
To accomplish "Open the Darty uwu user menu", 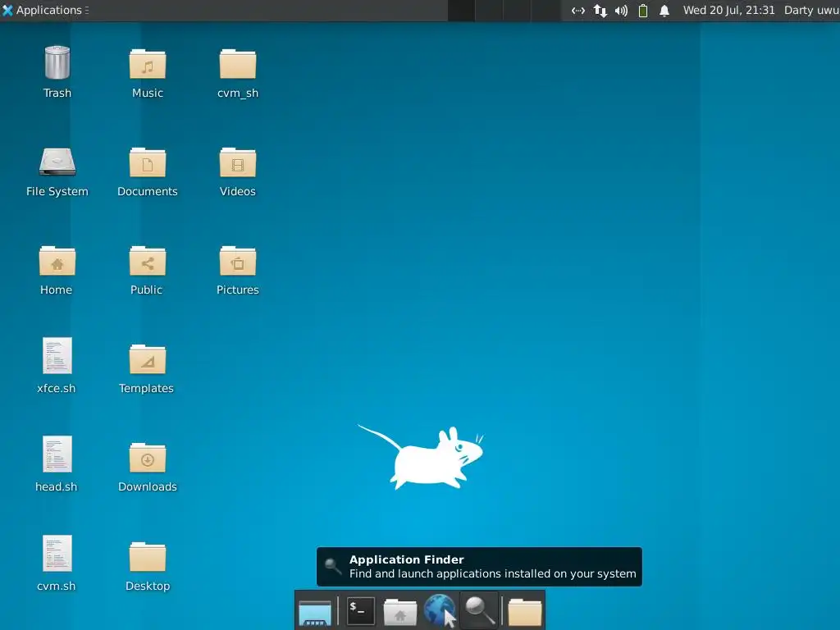I will [x=811, y=10].
